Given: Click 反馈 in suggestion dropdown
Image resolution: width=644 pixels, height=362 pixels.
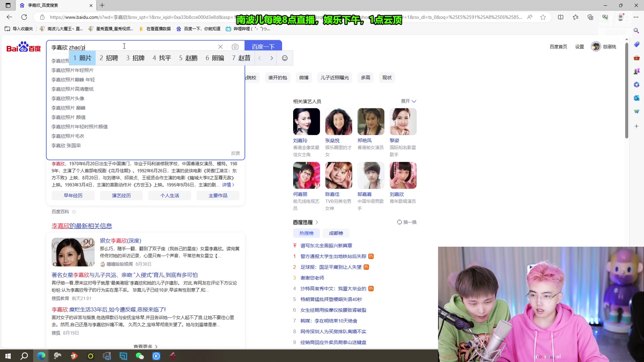Looking at the screenshot, I should 235,153.
